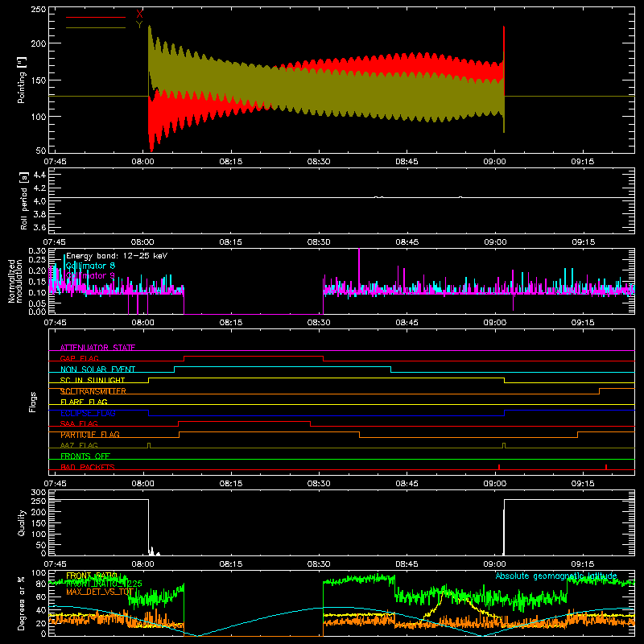Click the GAP_FLAG label
The image size is (644, 644).
pos(79,358)
